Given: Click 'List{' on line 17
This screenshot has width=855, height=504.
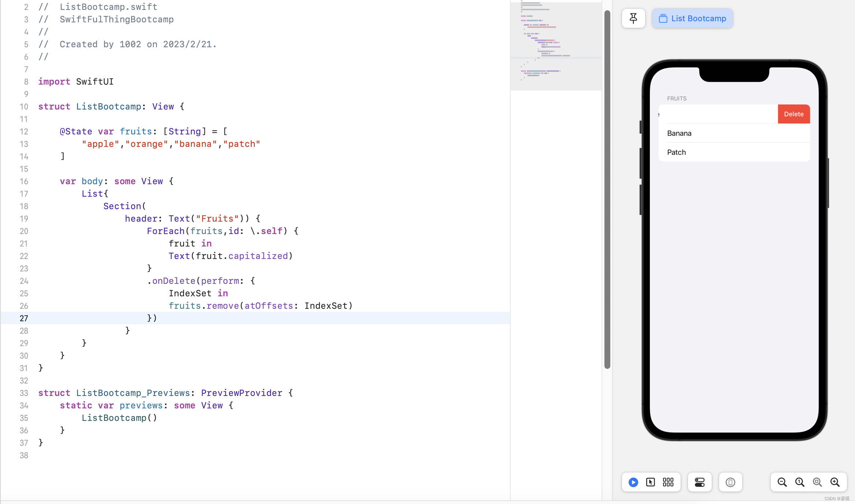Looking at the screenshot, I should (95, 194).
